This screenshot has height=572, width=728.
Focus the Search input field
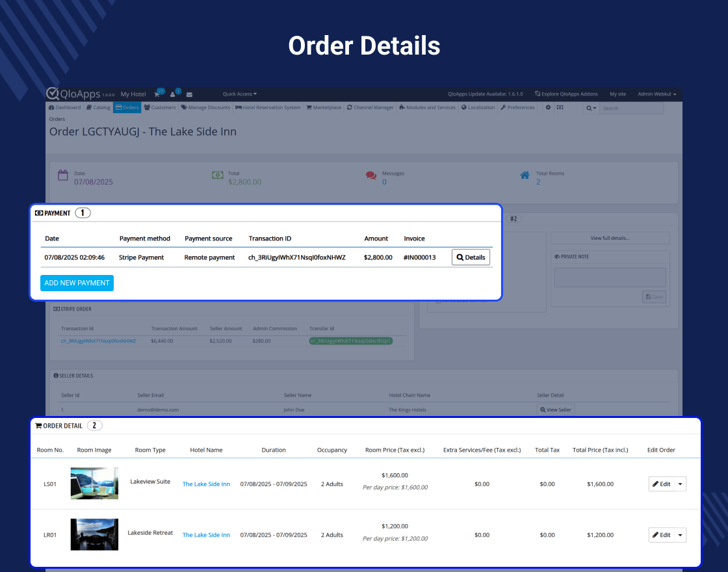(x=631, y=108)
